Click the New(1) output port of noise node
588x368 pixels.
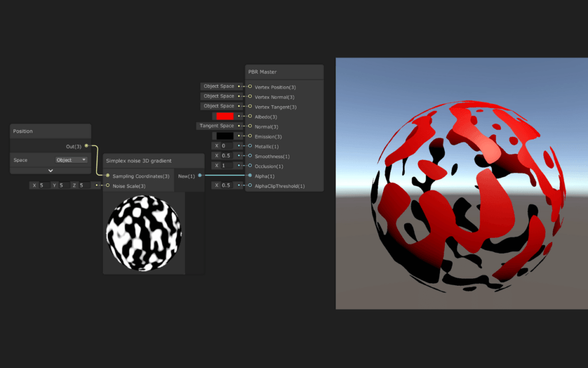click(x=199, y=176)
